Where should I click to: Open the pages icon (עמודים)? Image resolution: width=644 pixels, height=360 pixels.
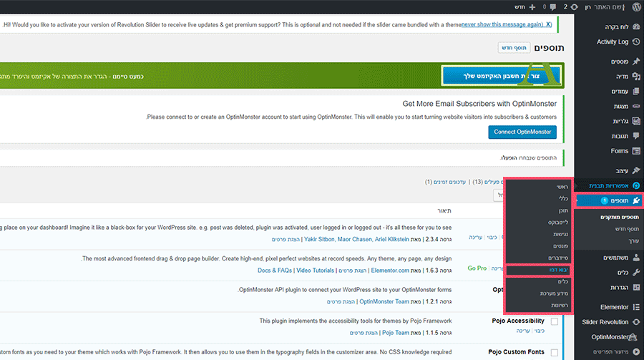click(636, 91)
